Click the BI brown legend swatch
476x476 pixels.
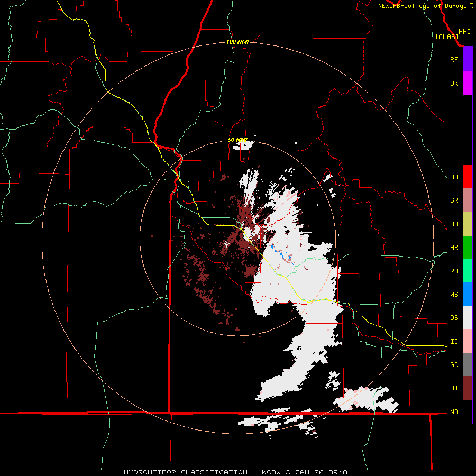[x=467, y=388]
